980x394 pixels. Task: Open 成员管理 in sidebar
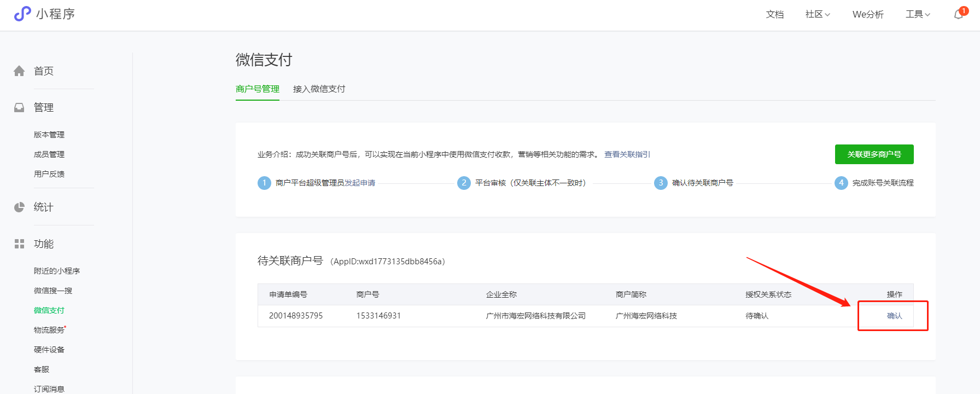pyautogui.click(x=49, y=154)
